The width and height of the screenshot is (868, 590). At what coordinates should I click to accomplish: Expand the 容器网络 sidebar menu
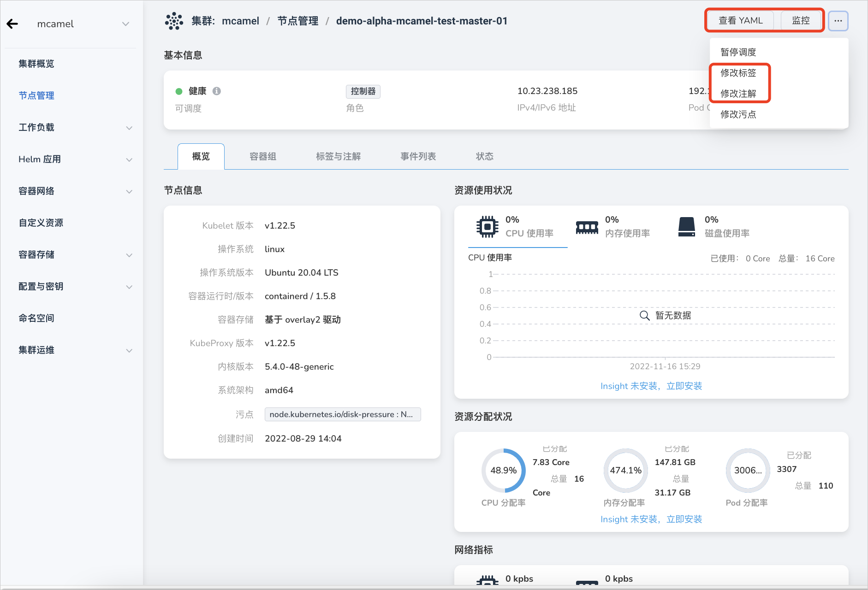click(129, 191)
